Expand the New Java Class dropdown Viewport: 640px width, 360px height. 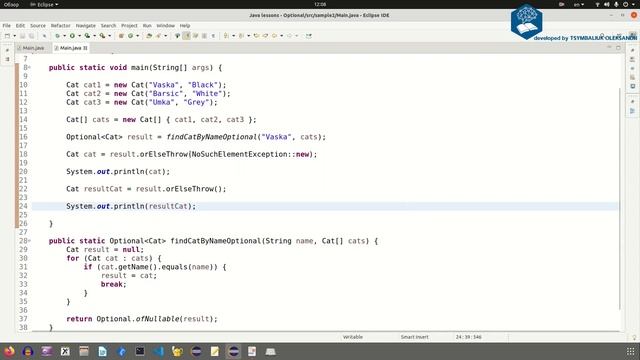(138, 36)
